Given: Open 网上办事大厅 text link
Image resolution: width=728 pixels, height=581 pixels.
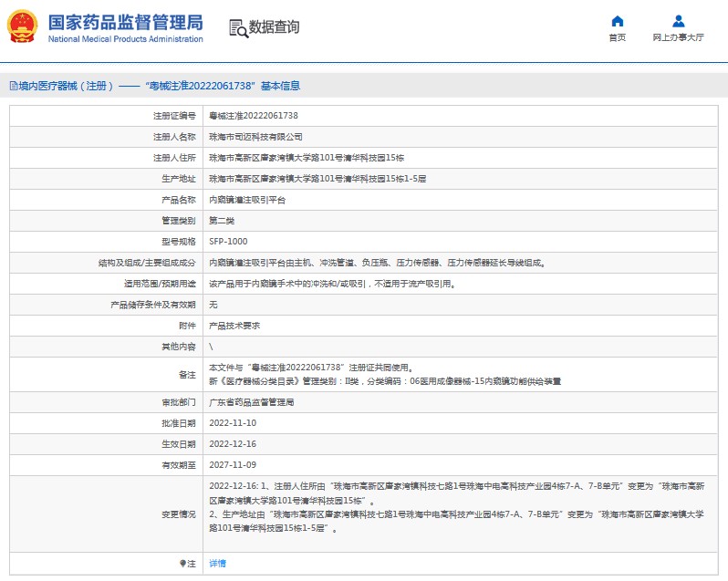Looking at the screenshot, I should coord(678,38).
